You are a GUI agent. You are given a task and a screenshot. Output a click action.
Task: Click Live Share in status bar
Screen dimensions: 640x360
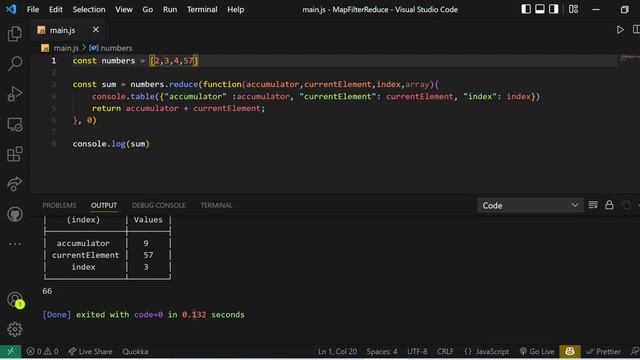click(90, 351)
